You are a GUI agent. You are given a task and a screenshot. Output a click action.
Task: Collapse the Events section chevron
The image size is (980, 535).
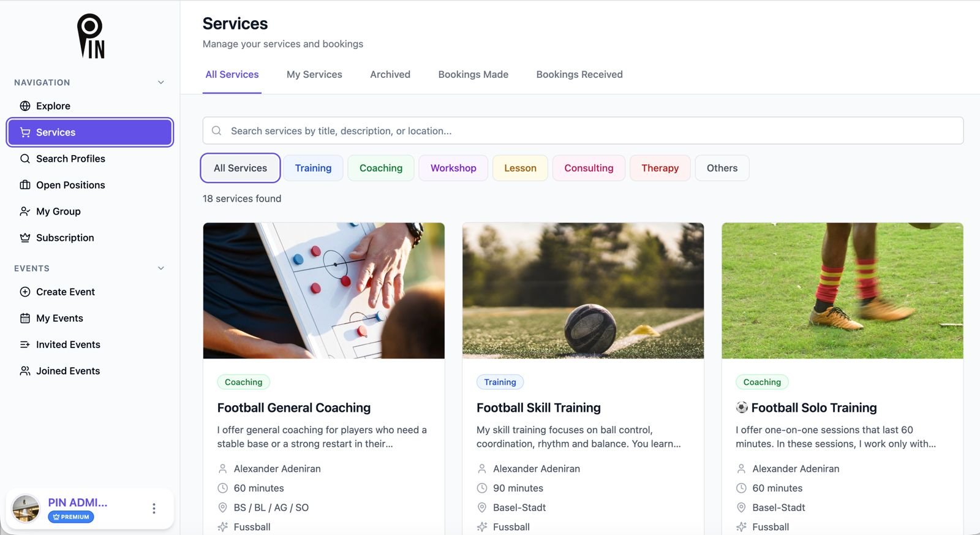[x=161, y=268]
